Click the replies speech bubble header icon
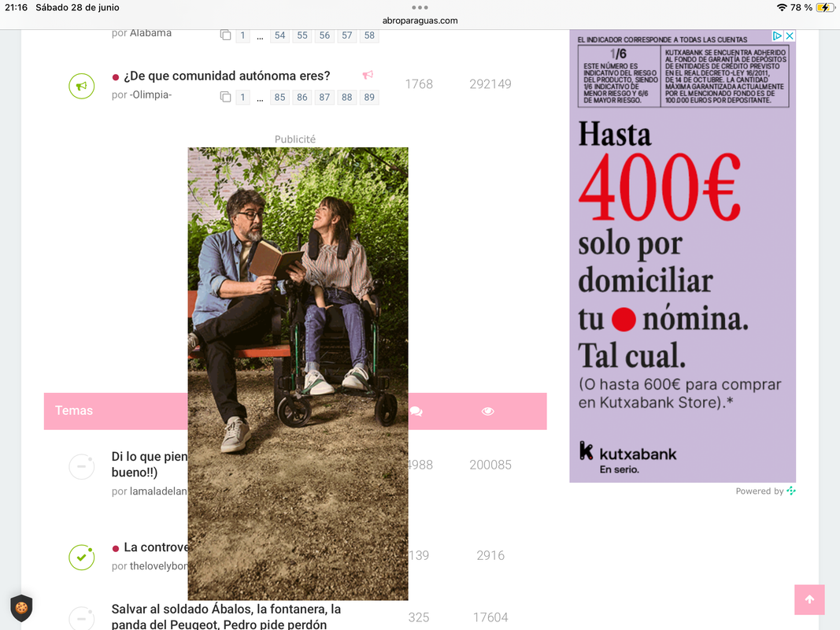Viewport: 840px width, 630px height. tap(416, 411)
